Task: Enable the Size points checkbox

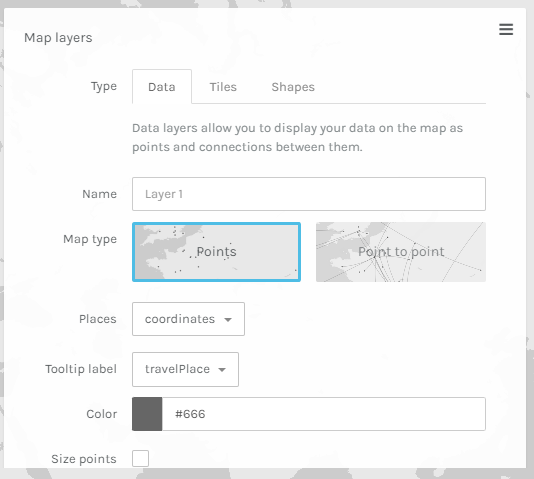Action: [x=141, y=458]
